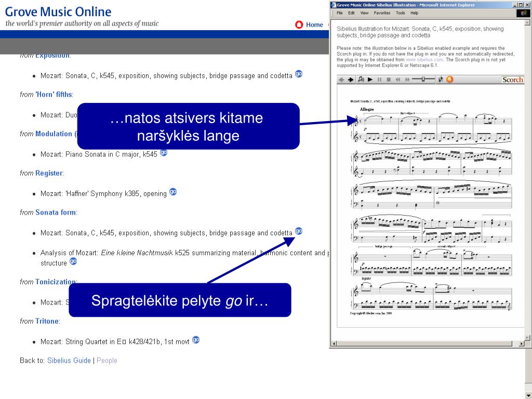Stop Scorch playback
The image size is (532, 399).
pos(389,79)
